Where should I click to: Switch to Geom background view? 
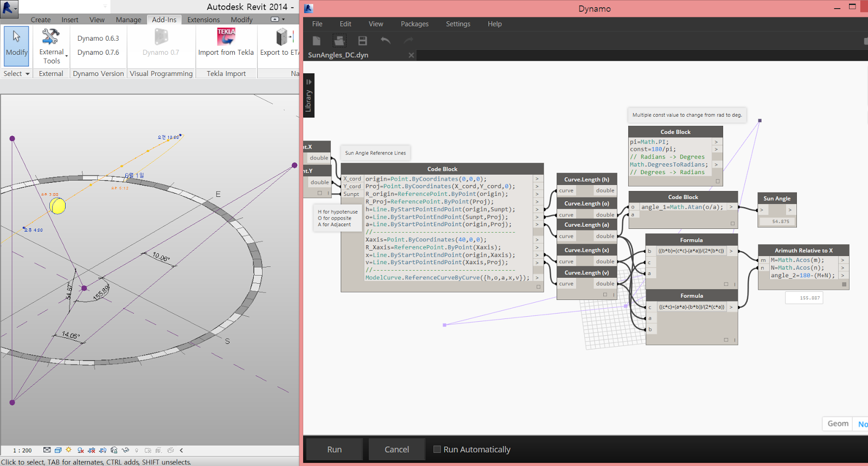(838, 424)
